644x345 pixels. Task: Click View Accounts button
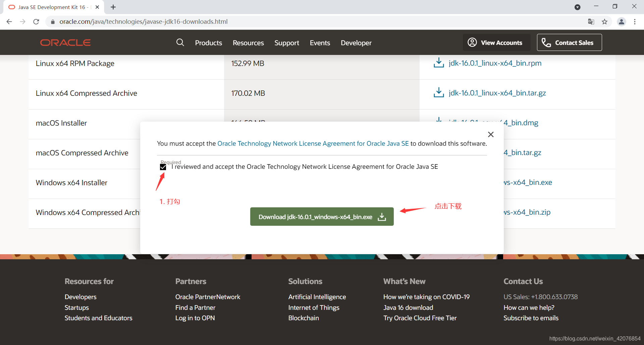tap(496, 43)
